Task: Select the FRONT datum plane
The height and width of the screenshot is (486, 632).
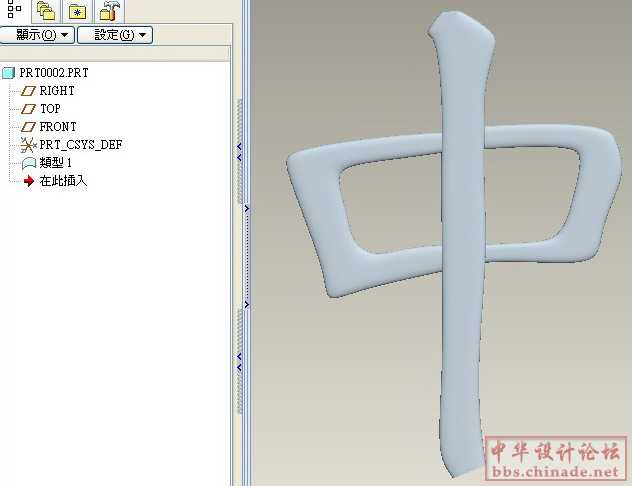Action: [x=58, y=127]
